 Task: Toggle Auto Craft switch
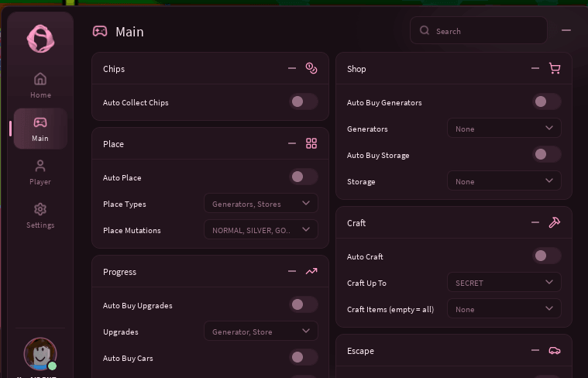(547, 256)
